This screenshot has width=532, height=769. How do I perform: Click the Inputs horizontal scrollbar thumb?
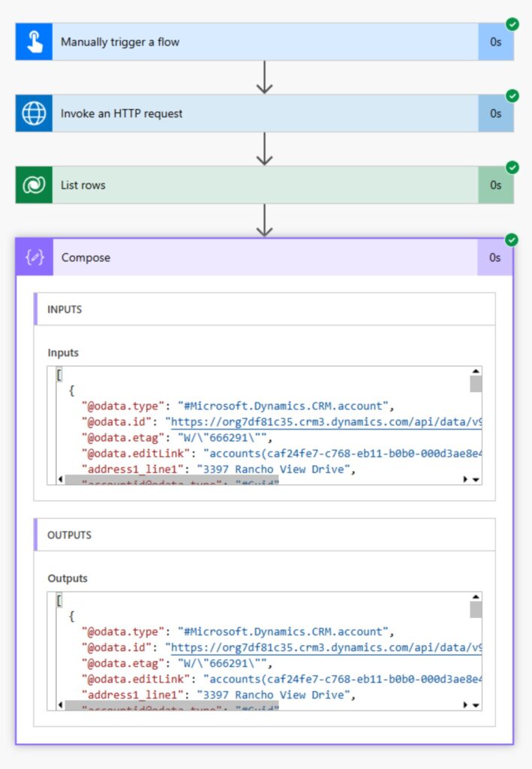pyautogui.click(x=171, y=480)
